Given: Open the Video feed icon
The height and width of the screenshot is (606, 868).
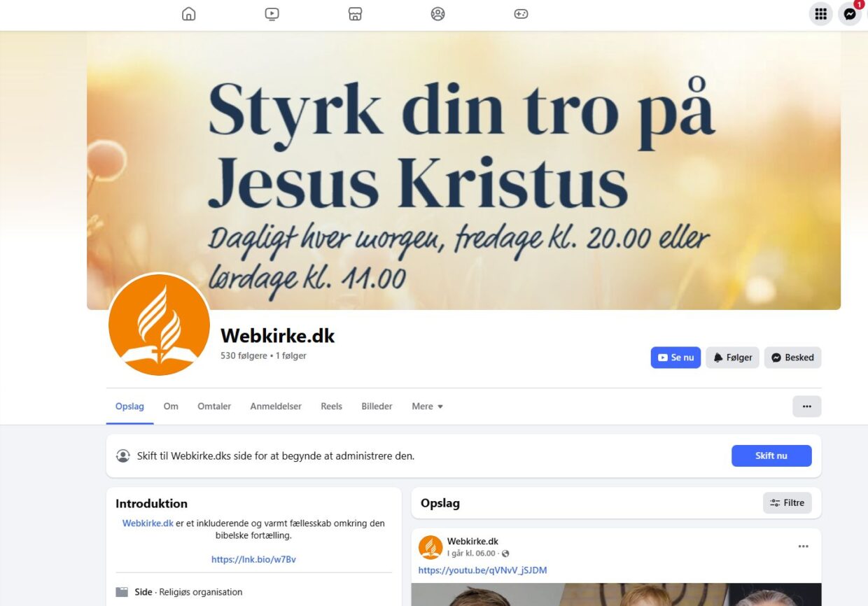Looking at the screenshot, I should 272,14.
